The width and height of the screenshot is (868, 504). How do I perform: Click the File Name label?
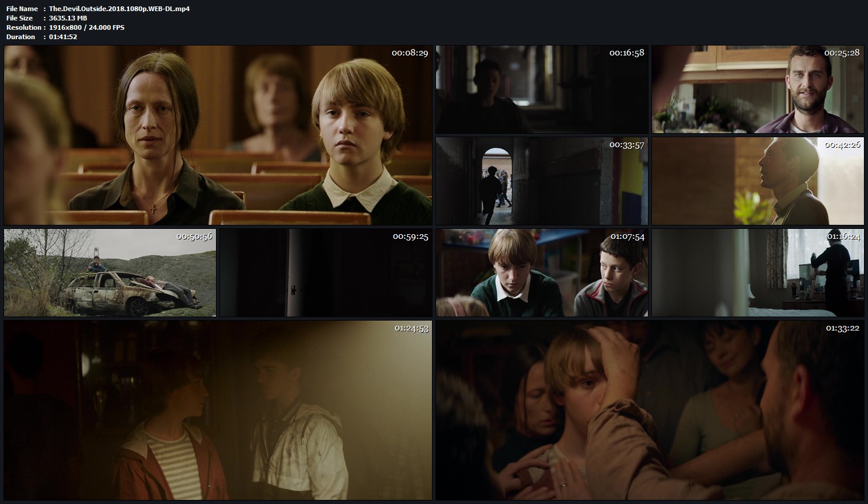coord(22,9)
